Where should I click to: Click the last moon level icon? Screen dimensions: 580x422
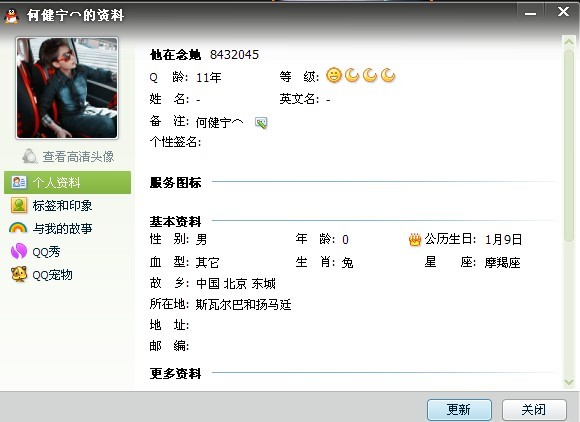pyautogui.click(x=388, y=75)
